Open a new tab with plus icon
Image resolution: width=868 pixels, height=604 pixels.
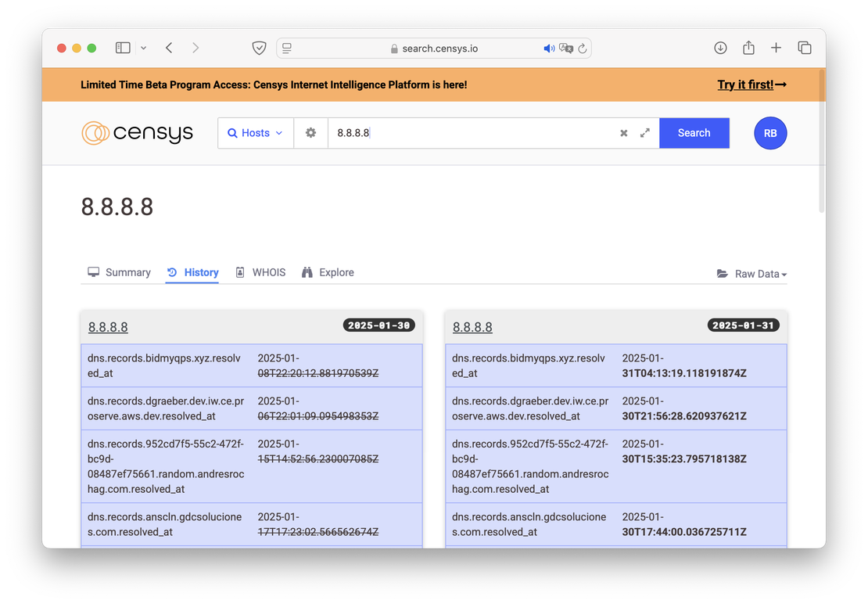click(x=776, y=48)
